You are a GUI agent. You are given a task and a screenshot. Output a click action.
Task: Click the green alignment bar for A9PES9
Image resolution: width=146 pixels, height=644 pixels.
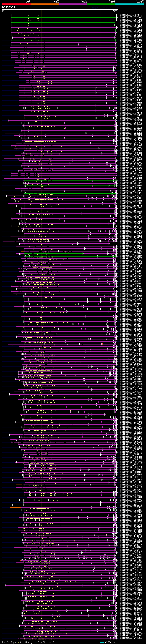click(x=64, y=15)
